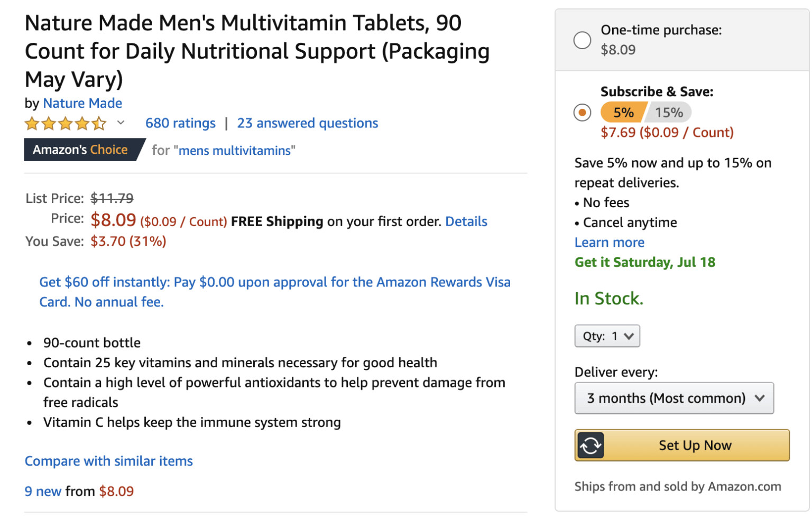The width and height of the screenshot is (812, 519).
Task: Click the Set Up Now button
Action: pyautogui.click(x=695, y=445)
